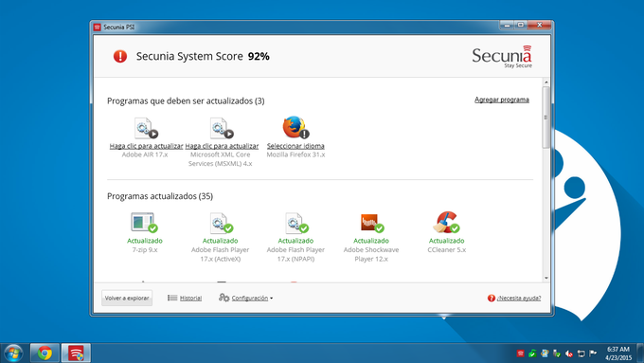
Task: Click the red help question mark icon
Action: click(x=492, y=298)
